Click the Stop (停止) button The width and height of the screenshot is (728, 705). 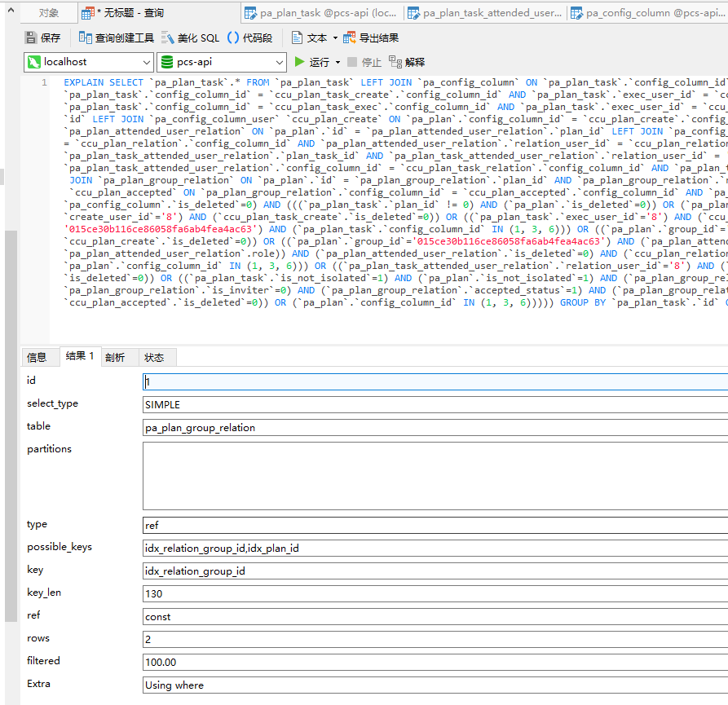[x=364, y=62]
